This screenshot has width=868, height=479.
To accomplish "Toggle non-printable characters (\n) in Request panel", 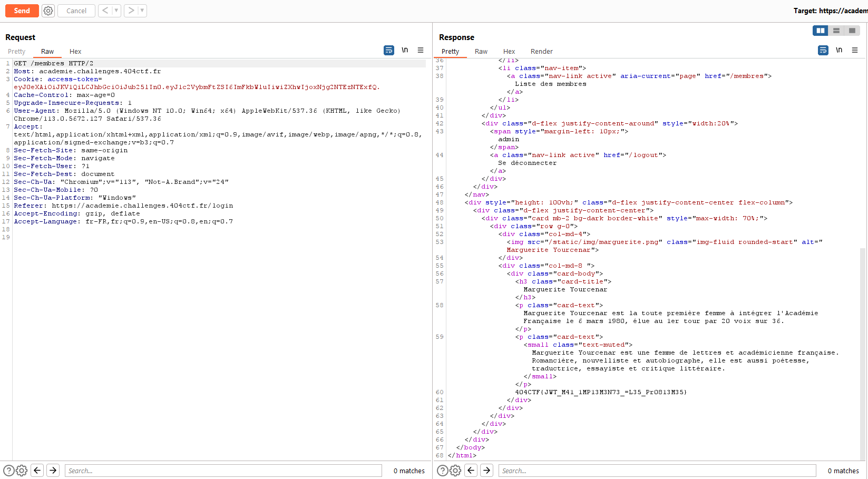I will (405, 50).
